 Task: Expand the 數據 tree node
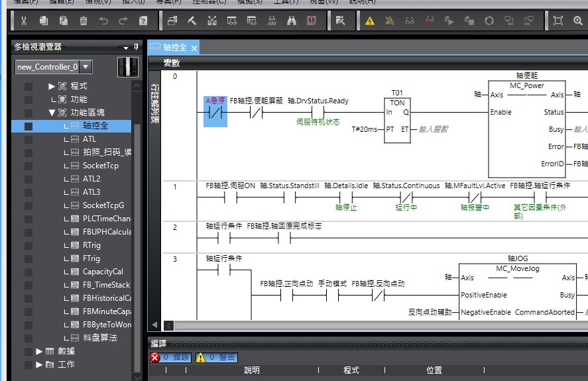[39, 351]
